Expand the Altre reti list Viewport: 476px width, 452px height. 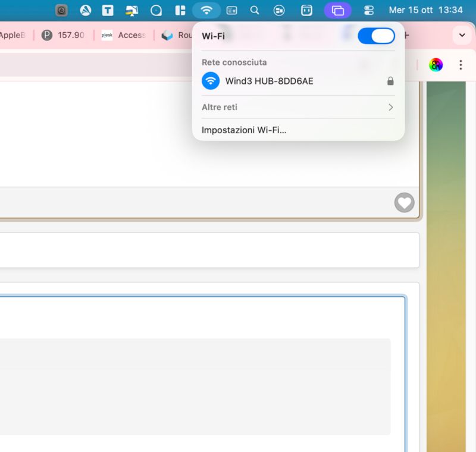(298, 107)
